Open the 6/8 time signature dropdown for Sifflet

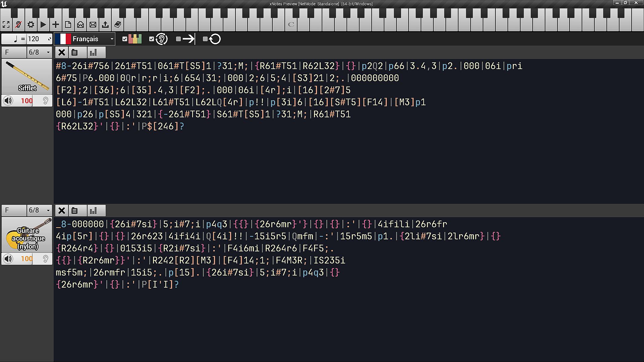coord(39,52)
